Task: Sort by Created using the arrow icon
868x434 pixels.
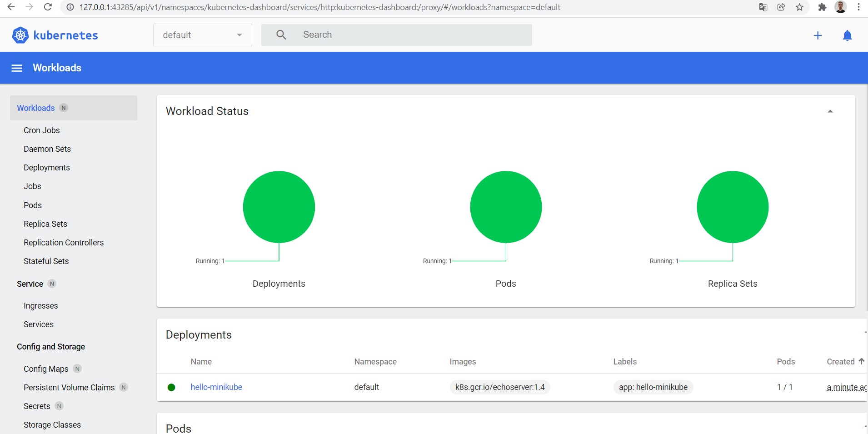Action: [x=861, y=361]
